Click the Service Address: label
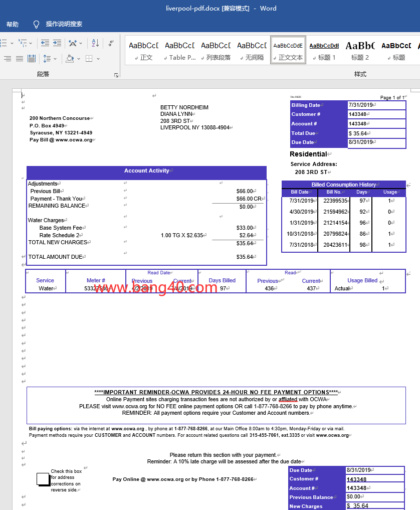Viewport: 420px width, 510px height. tap(314, 164)
